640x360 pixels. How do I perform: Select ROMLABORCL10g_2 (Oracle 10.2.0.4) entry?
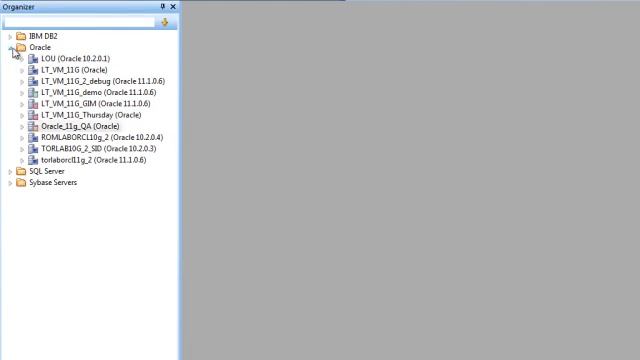click(102, 138)
